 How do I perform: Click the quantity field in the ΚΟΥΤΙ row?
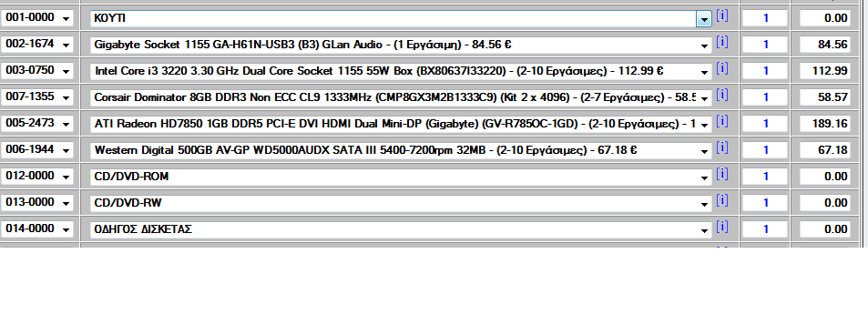(x=764, y=19)
